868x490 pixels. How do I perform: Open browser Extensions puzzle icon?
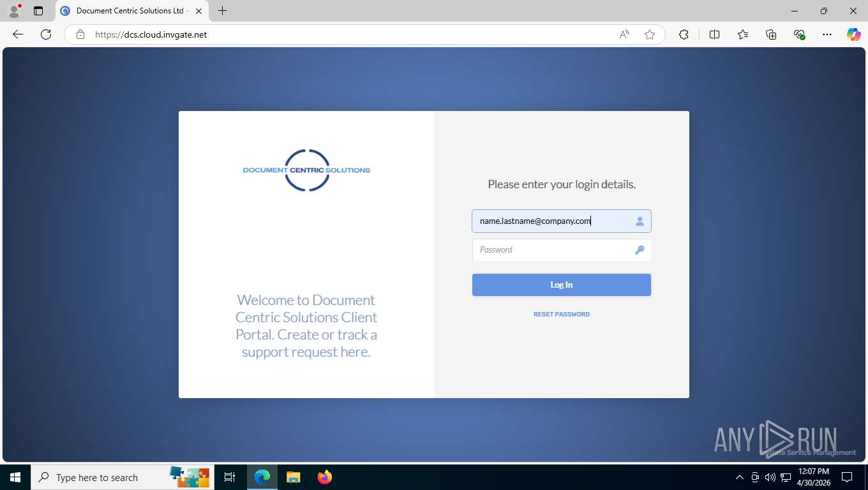click(x=684, y=34)
